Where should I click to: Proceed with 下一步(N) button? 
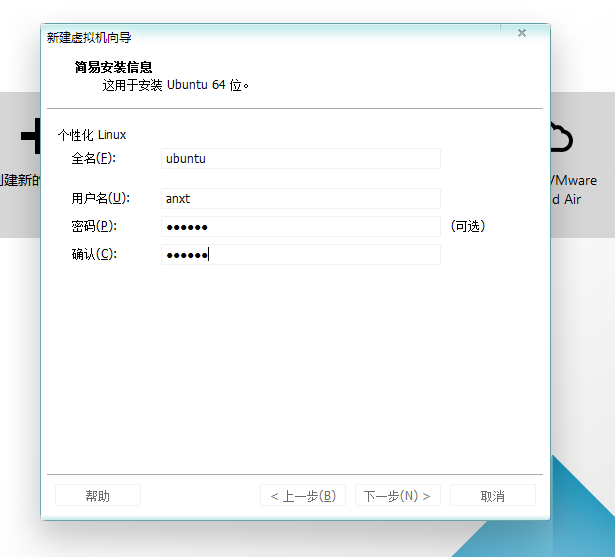point(398,495)
